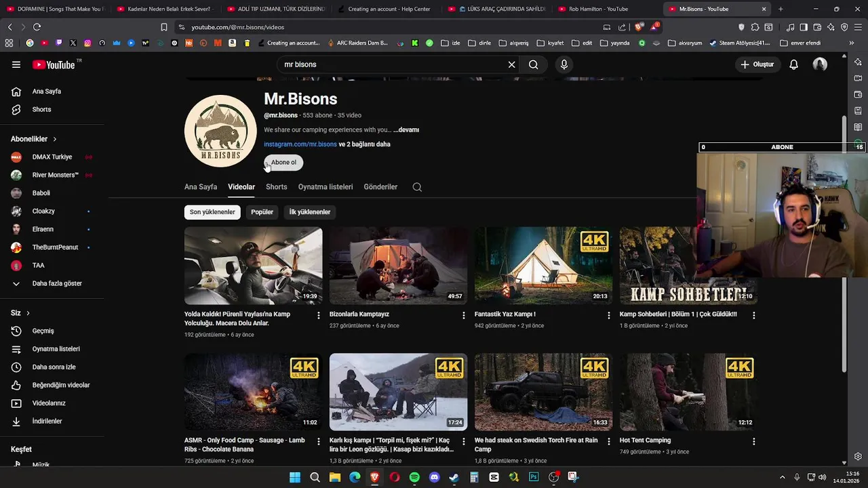Open the notifications bell
The height and width of the screenshot is (488, 868).
[793, 64]
